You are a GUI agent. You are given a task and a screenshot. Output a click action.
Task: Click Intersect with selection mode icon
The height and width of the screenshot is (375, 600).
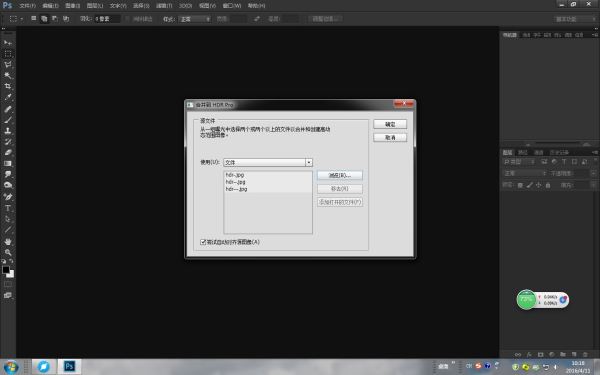[66, 18]
